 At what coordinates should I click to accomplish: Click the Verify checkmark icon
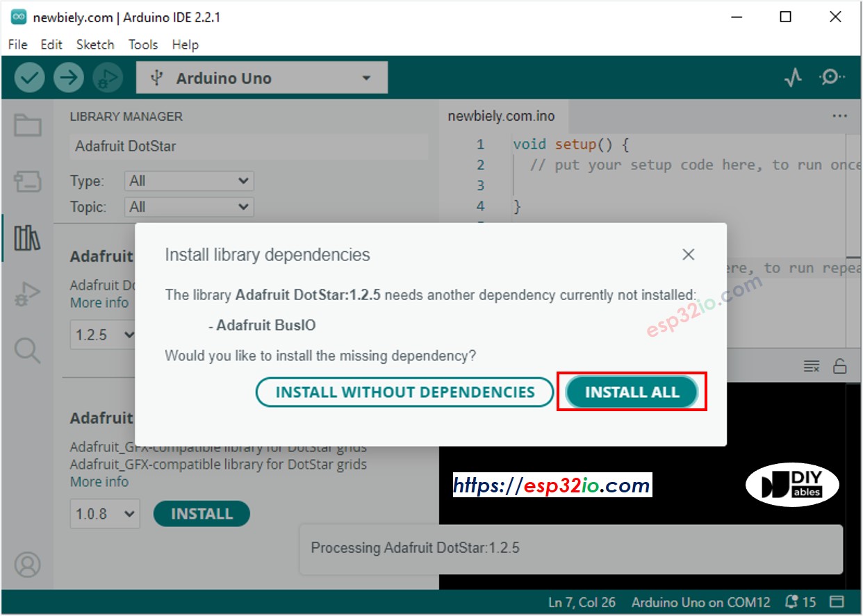pos(29,78)
